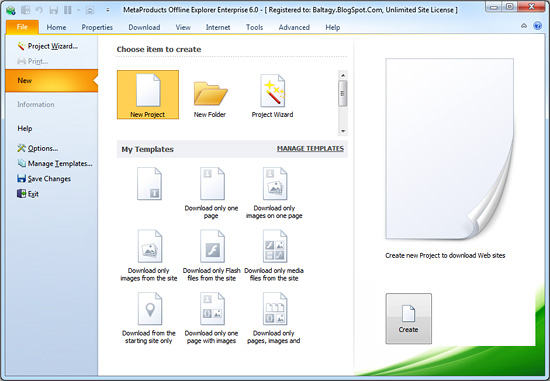Choose the 'Download only one page' template

[212, 193]
